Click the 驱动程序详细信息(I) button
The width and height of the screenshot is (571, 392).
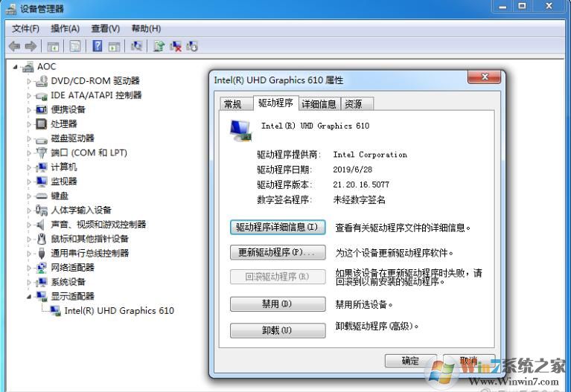(278, 228)
